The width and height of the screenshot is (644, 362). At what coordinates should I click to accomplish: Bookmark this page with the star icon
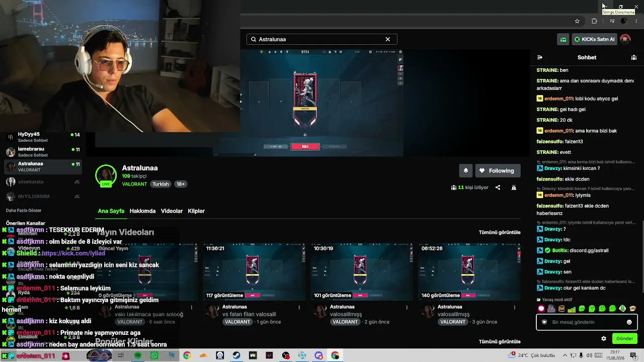577,21
